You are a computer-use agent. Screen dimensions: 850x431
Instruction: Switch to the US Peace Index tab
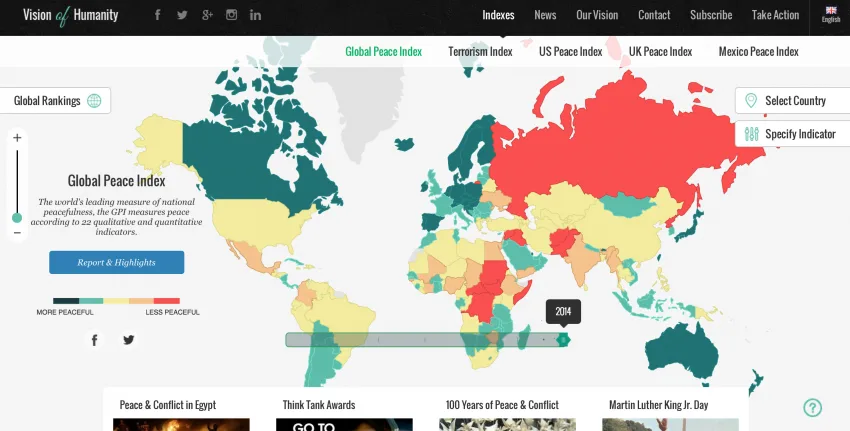click(570, 52)
